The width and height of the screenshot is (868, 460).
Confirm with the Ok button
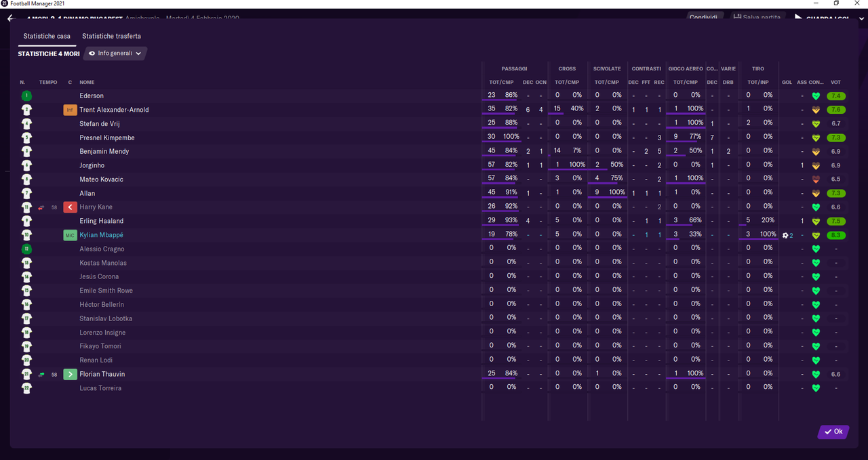(x=833, y=432)
